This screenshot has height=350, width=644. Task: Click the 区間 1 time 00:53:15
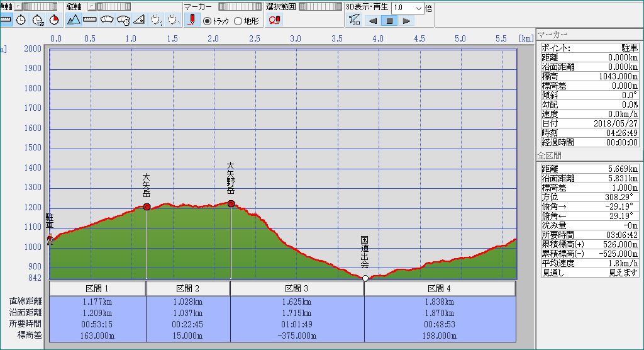coord(97,324)
